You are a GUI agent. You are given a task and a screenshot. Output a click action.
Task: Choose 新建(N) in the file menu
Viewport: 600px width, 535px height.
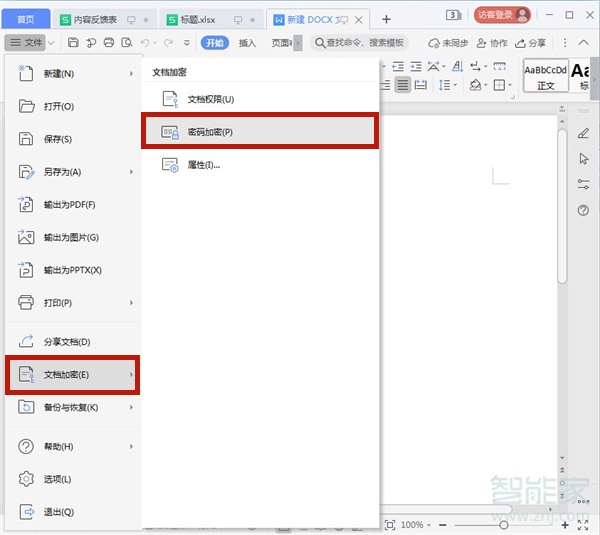click(73, 73)
